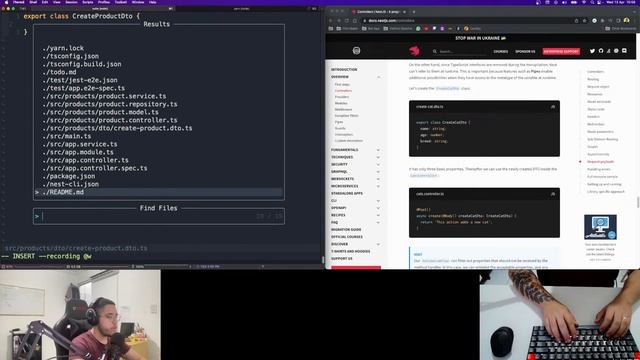Expand the WebSockets section
Viewport: 640px width, 360px height.
(x=378, y=179)
